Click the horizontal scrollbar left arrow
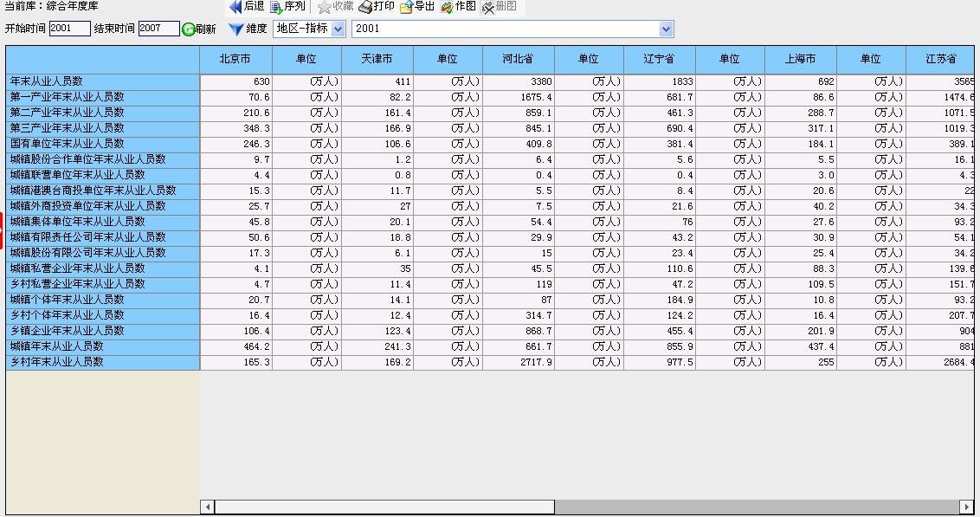This screenshot has width=980, height=517. click(x=208, y=507)
